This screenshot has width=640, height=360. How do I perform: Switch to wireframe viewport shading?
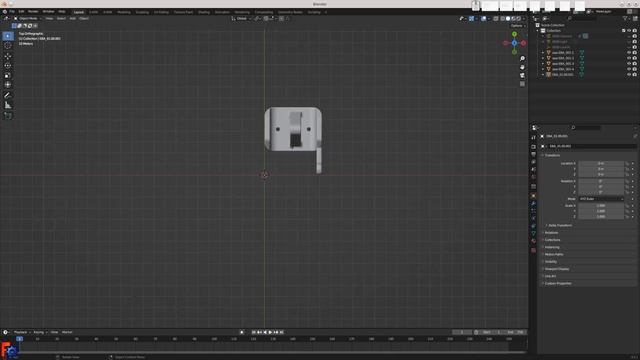[x=502, y=18]
